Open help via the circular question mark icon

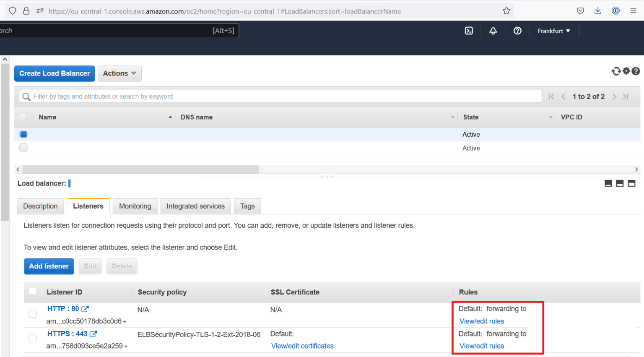click(636, 71)
